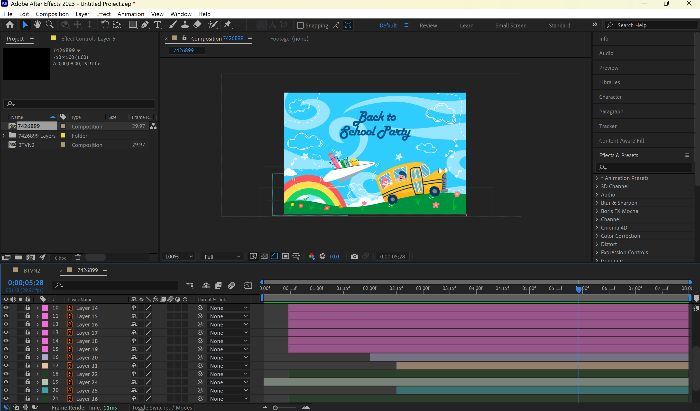Select the Brush tool
Image resolution: width=700 pixels, height=411 pixels.
172,25
